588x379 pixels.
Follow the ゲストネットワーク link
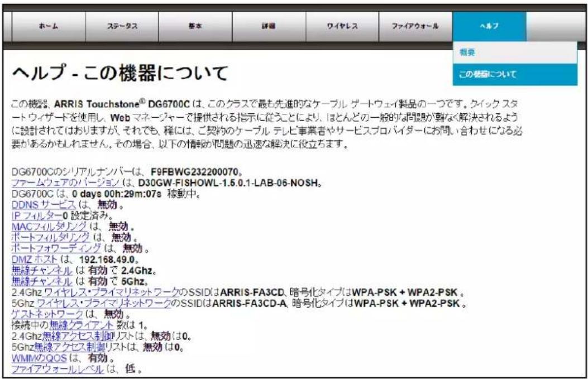tap(47, 314)
